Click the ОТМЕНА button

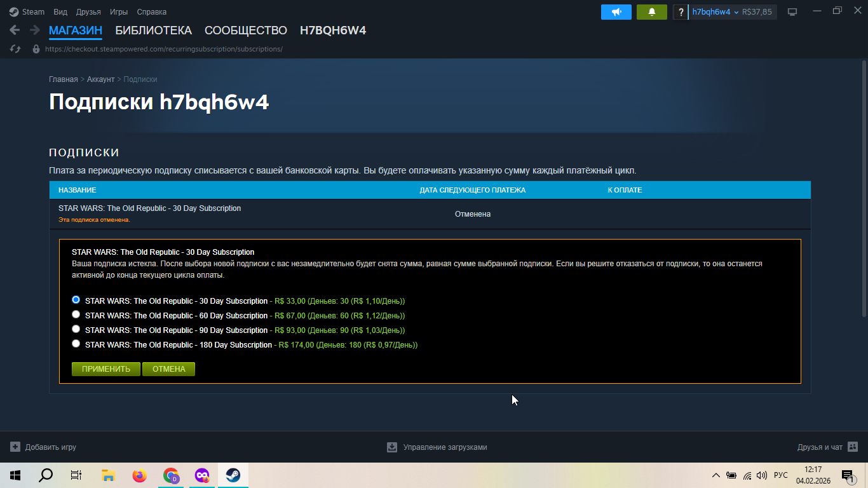click(169, 369)
